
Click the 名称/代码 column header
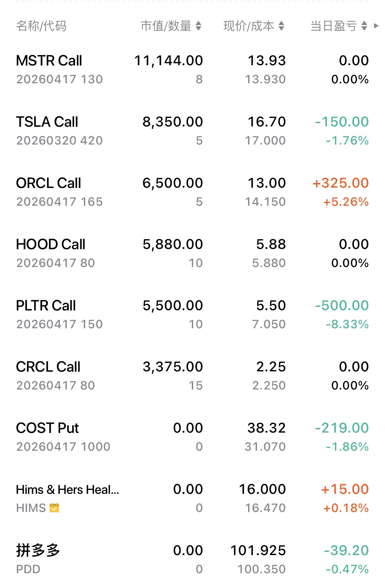[41, 26]
